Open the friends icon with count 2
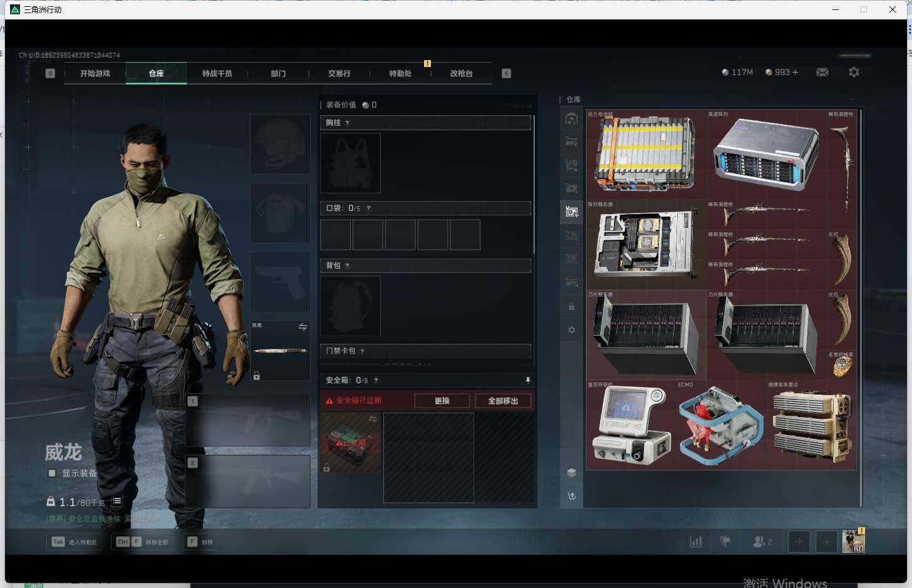This screenshot has height=588, width=912. (x=762, y=542)
